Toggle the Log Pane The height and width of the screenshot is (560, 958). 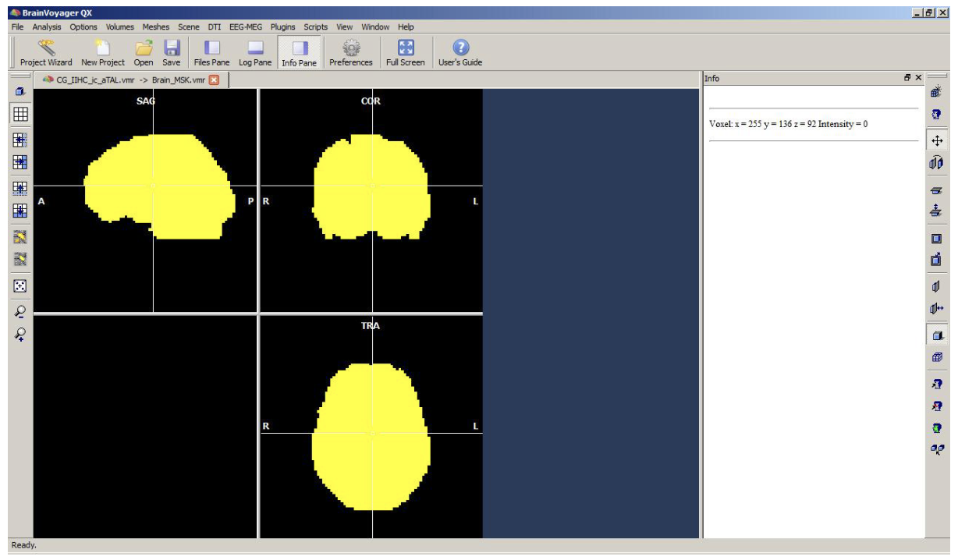pos(255,53)
